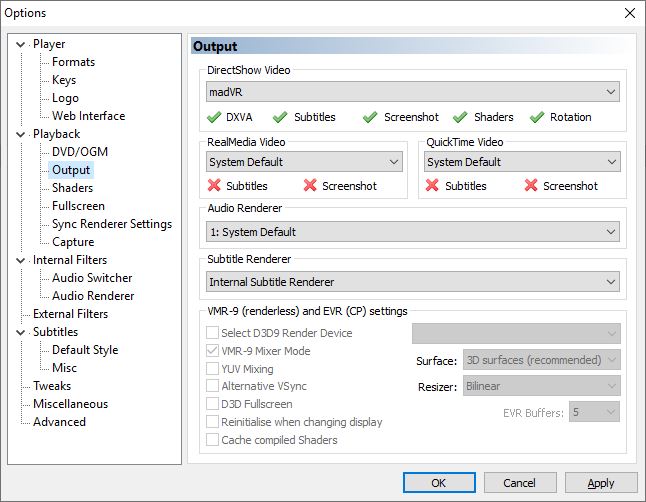Open the Capture settings page
The height and width of the screenshot is (502, 646).
(x=73, y=242)
